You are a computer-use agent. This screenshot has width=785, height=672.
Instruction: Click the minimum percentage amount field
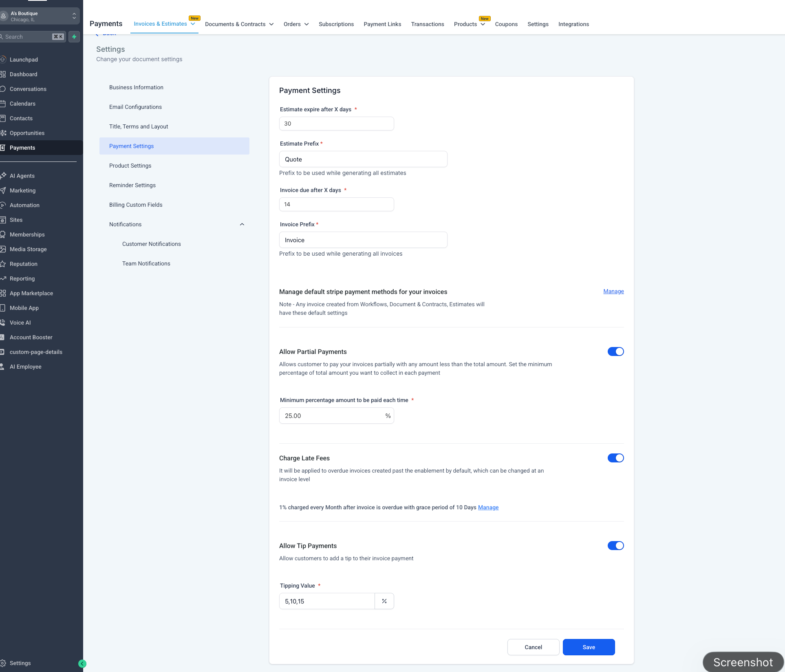coord(331,416)
